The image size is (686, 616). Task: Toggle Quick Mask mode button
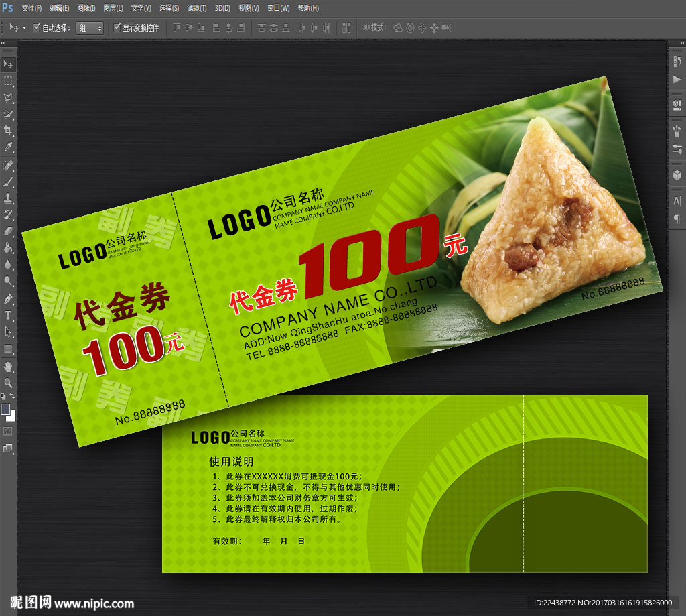(8, 431)
